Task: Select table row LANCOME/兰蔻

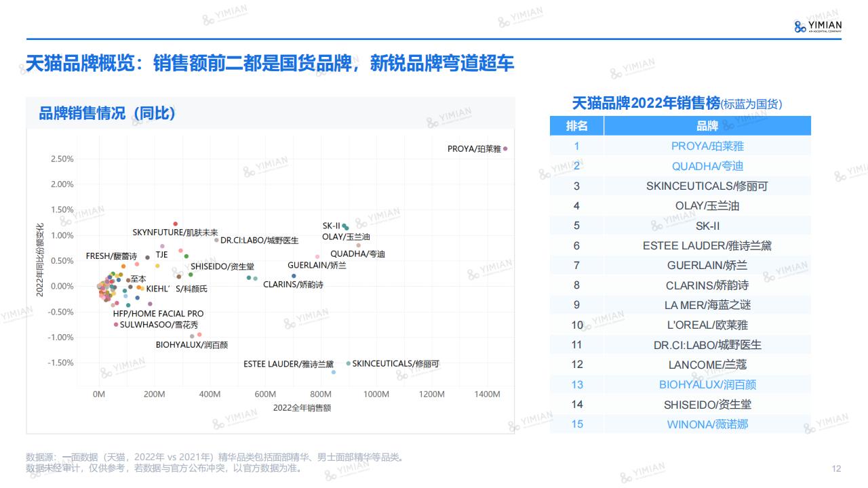Action: 680,365
